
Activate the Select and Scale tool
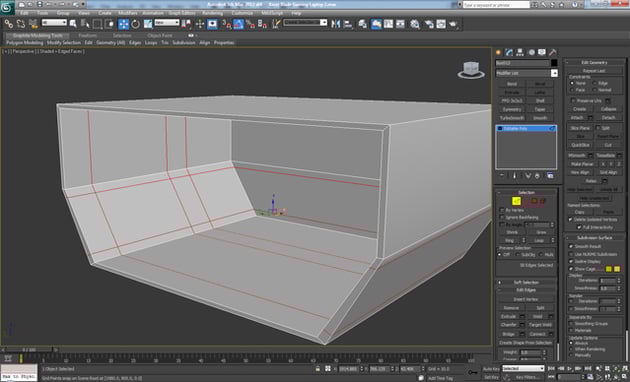point(148,24)
